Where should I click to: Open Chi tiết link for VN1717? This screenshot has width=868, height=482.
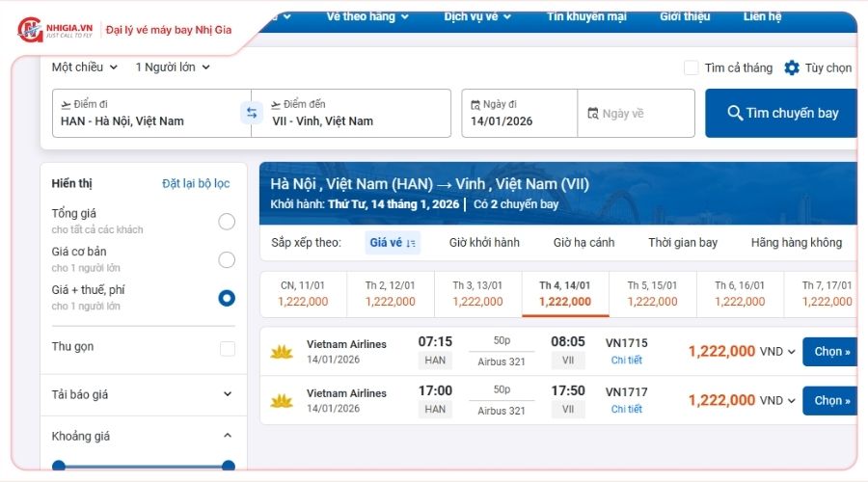627,409
